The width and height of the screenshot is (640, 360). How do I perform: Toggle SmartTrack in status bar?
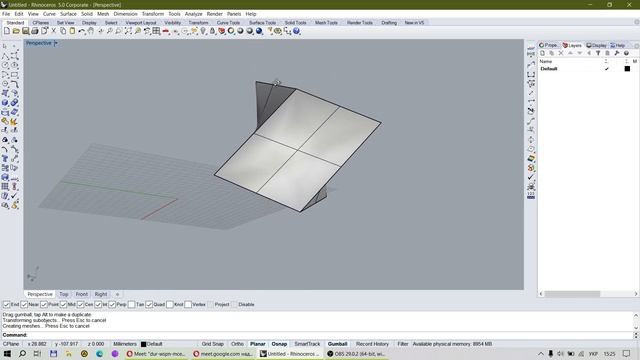pos(307,344)
